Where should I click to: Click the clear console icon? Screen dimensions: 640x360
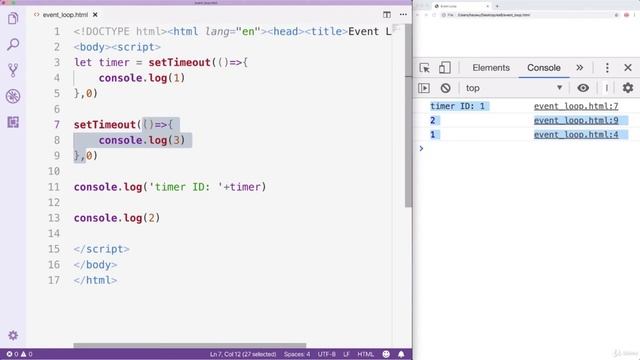point(445,88)
